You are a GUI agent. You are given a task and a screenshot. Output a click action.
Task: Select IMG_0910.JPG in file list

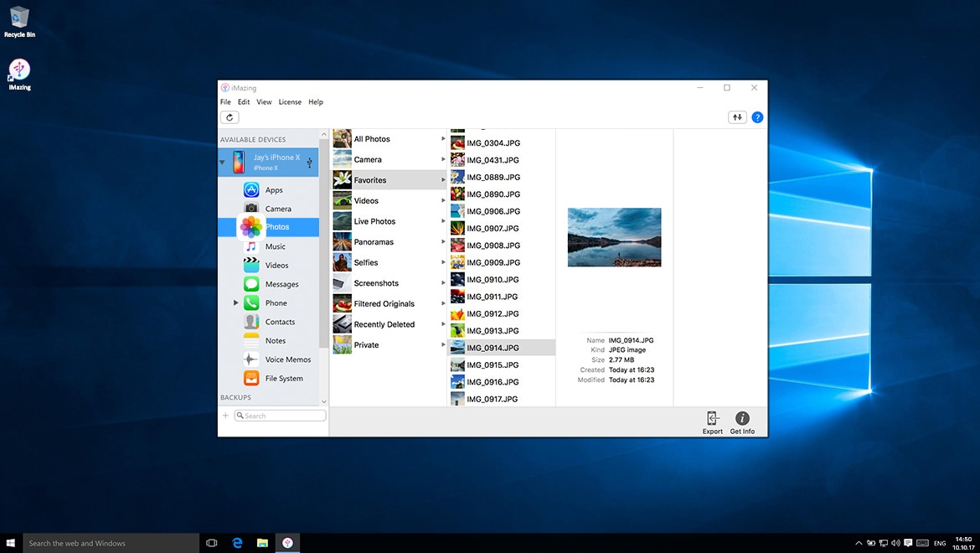click(493, 280)
